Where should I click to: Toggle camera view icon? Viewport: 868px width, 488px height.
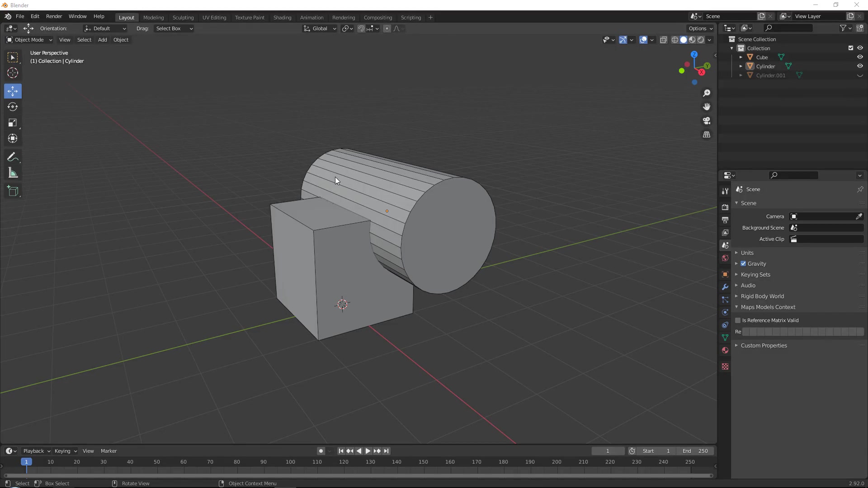(707, 121)
